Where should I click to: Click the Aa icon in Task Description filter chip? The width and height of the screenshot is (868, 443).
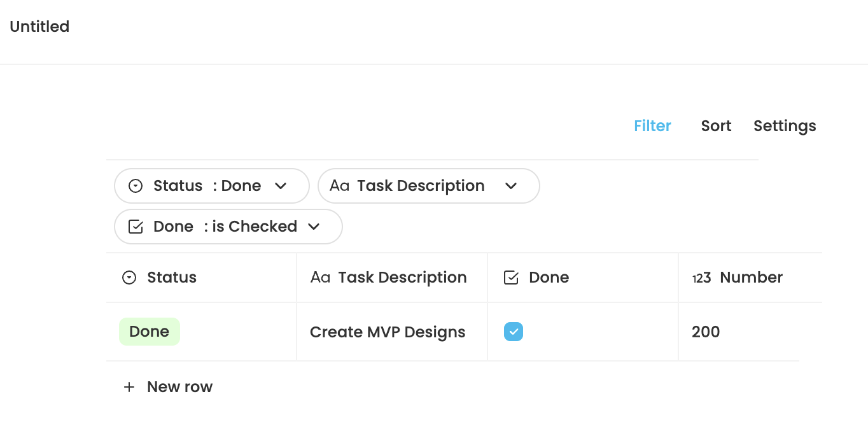(340, 185)
